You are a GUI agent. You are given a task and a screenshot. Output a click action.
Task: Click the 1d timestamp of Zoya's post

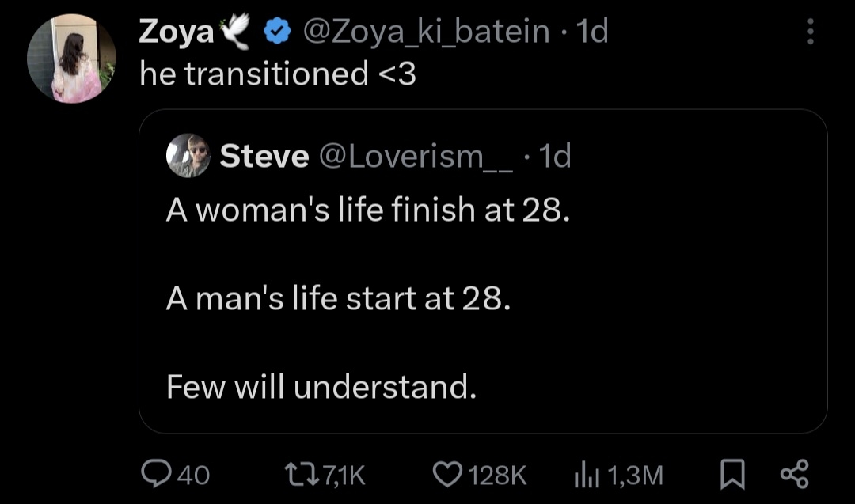coord(593,32)
